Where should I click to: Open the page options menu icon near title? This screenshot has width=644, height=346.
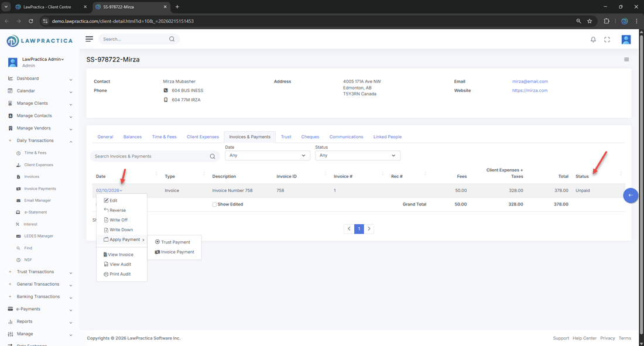[x=626, y=60]
